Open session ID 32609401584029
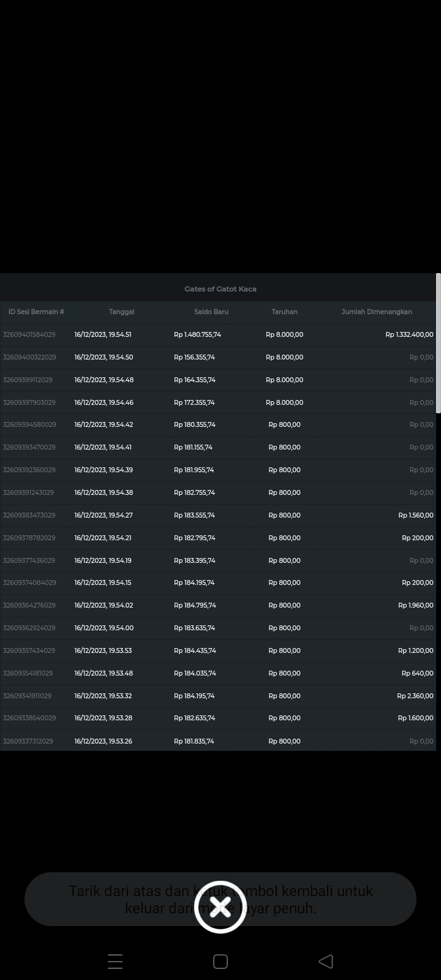 pos(29,334)
